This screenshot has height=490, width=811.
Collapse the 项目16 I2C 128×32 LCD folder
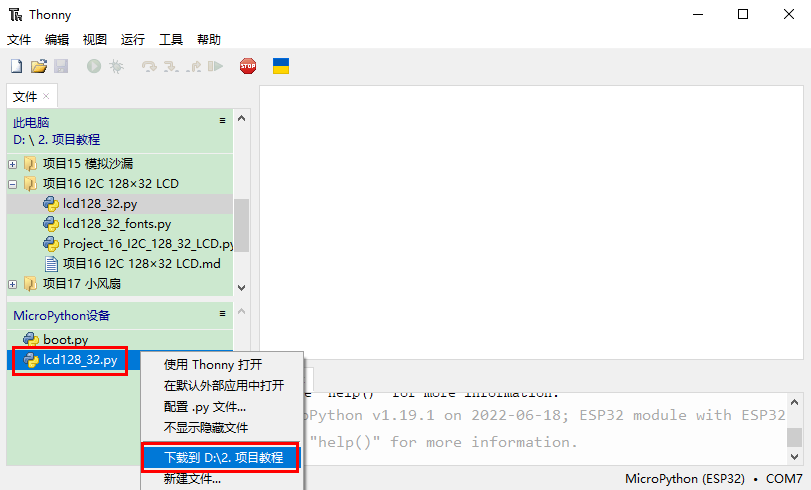[x=13, y=184]
